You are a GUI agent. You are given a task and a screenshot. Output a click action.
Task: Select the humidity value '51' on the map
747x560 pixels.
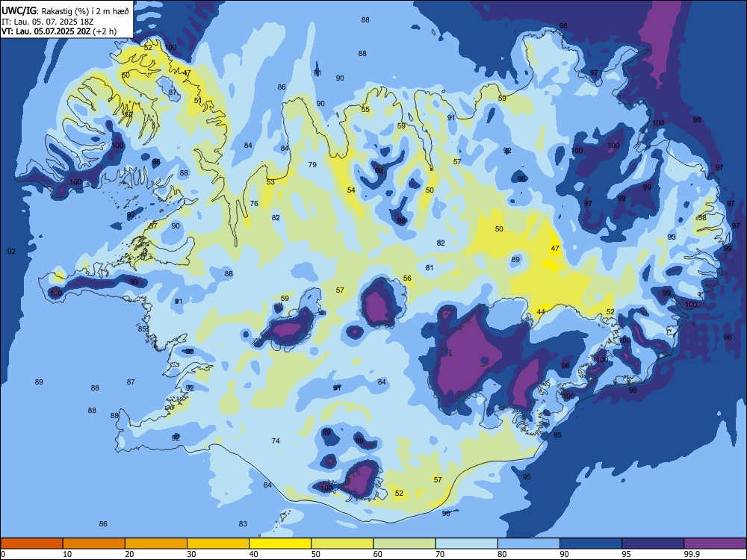point(198,101)
